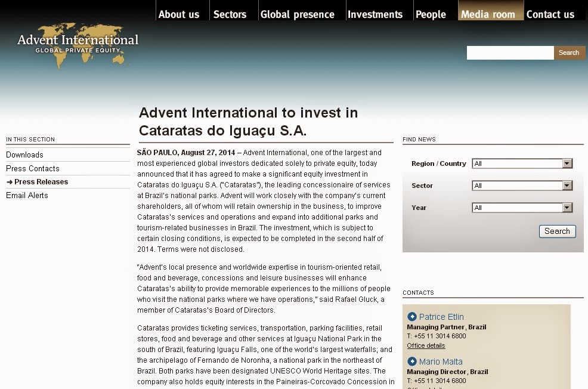This screenshot has height=389, width=588.
Task: Click the phone number under Patrice Etlin
Action: click(437, 336)
